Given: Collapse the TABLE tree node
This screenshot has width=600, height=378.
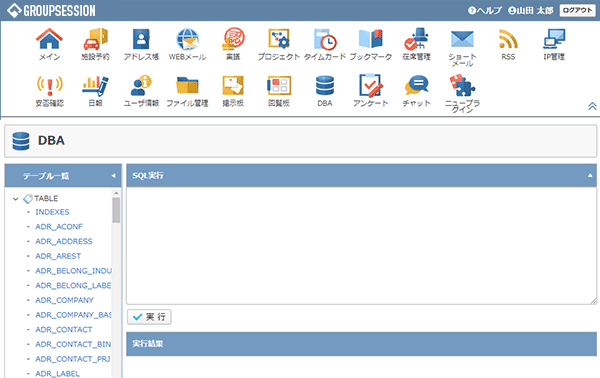Looking at the screenshot, I should (16, 199).
